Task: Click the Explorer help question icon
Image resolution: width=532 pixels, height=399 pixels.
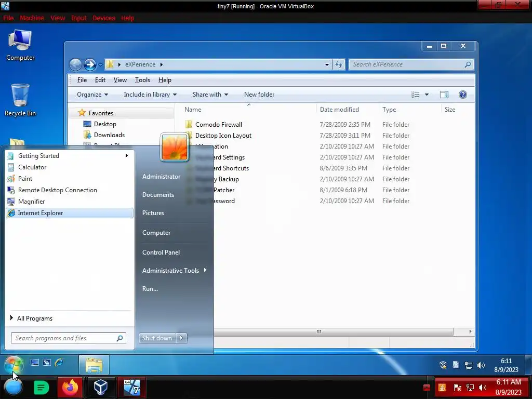Action: click(463, 95)
